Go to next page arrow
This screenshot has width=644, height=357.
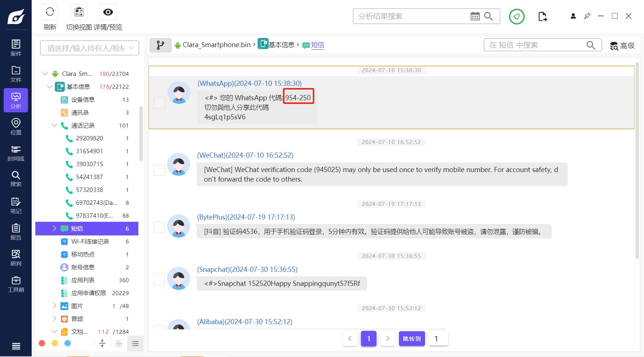point(388,339)
